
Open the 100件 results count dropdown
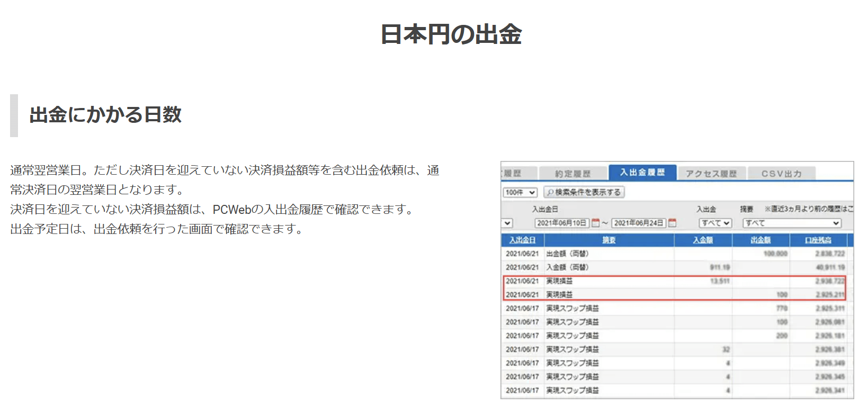[x=520, y=192]
